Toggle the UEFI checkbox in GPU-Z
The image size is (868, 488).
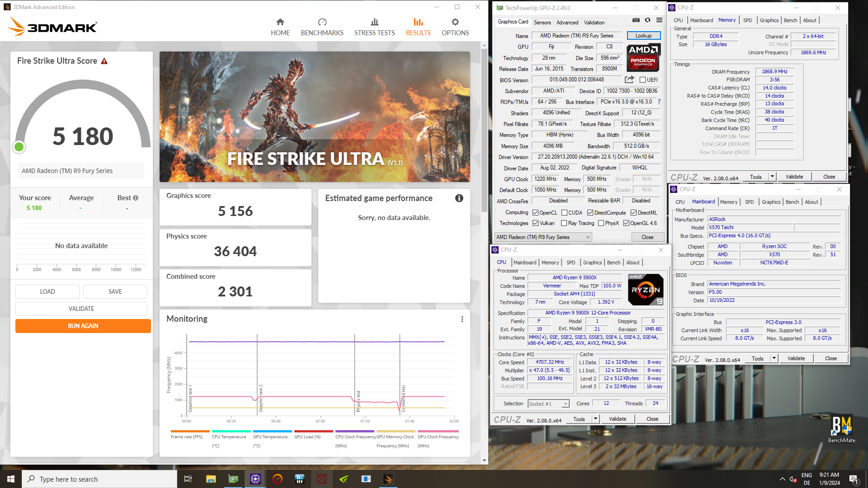point(642,80)
